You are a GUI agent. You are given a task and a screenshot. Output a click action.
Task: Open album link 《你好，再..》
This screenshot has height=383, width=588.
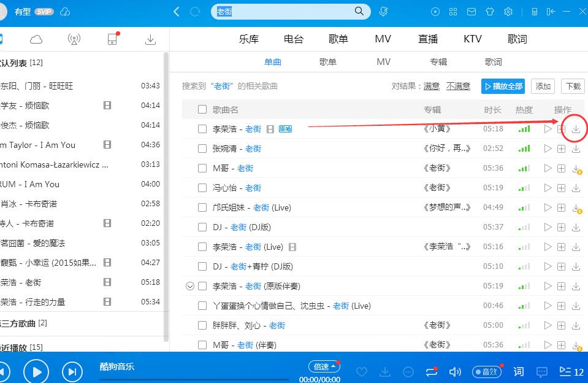pyautogui.click(x=446, y=149)
